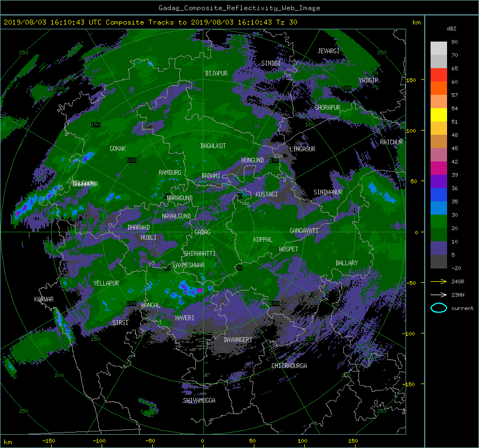Image resolution: width=479 pixels, height=448 pixels.
Task: Click the -20 value at the dBZ scale bottom
Action: (x=456, y=268)
